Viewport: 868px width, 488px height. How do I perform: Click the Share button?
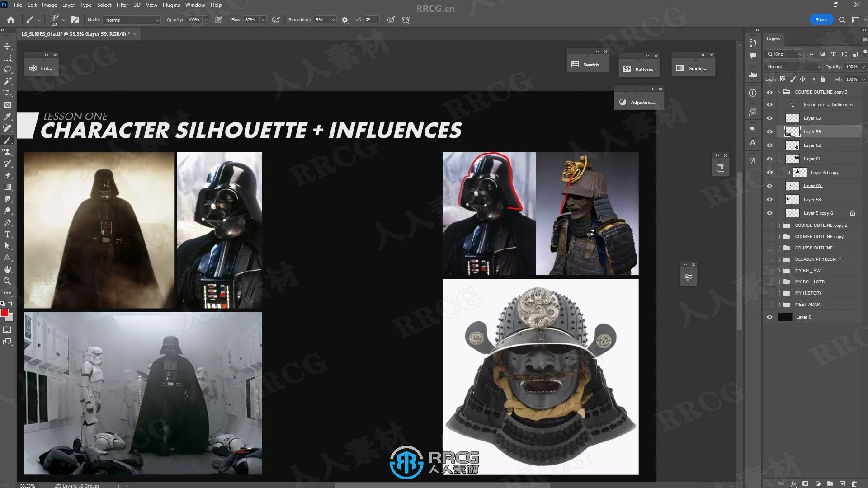821,20
